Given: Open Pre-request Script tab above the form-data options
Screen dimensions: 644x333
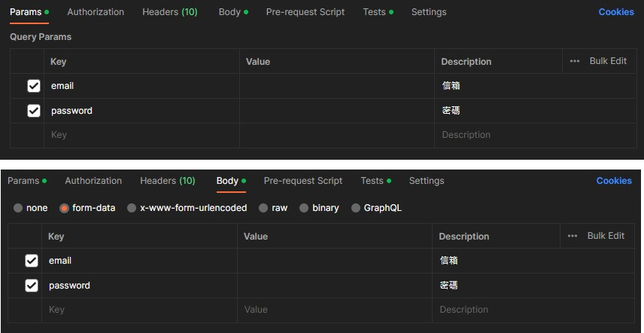Looking at the screenshot, I should pos(302,181).
